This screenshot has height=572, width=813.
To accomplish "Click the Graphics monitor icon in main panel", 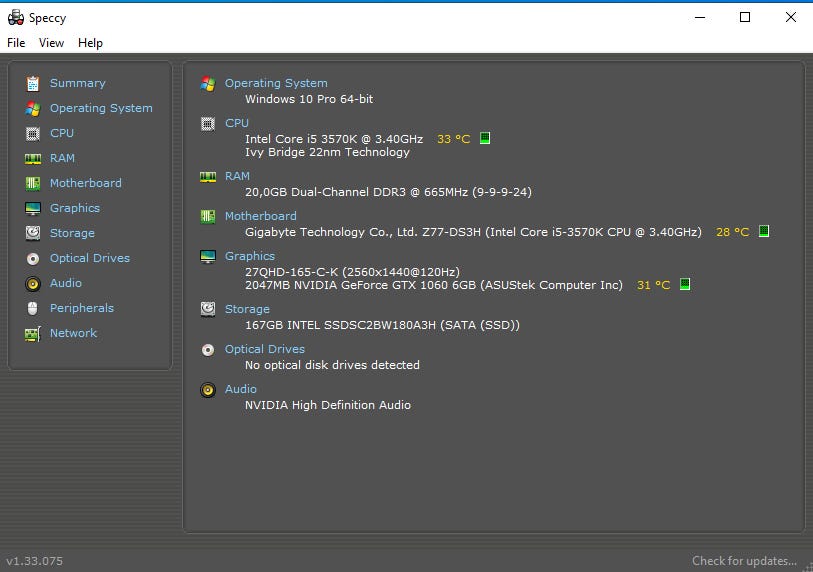I will click(x=208, y=256).
